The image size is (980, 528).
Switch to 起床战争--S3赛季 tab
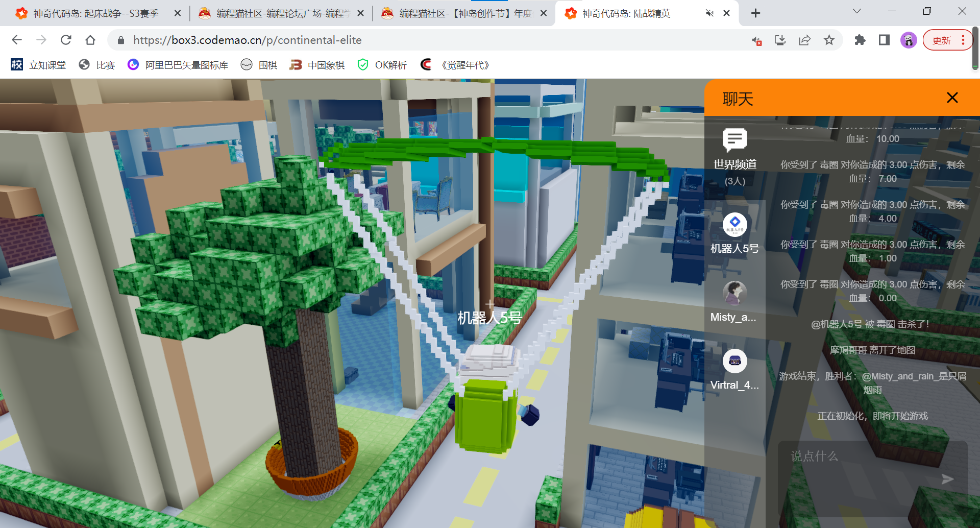coord(96,13)
